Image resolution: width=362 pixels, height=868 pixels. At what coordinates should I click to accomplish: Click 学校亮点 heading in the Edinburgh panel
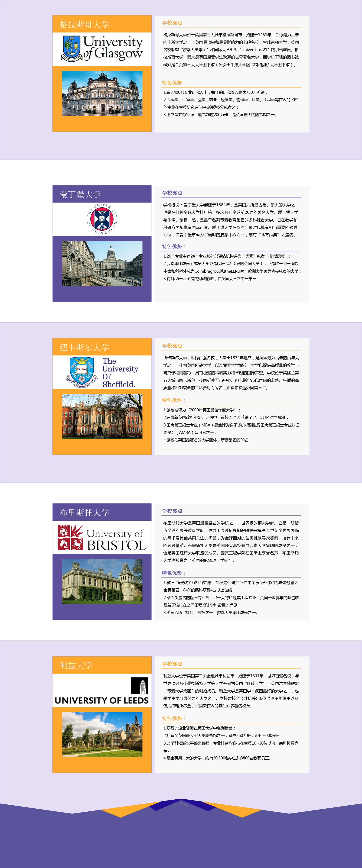tap(172, 193)
